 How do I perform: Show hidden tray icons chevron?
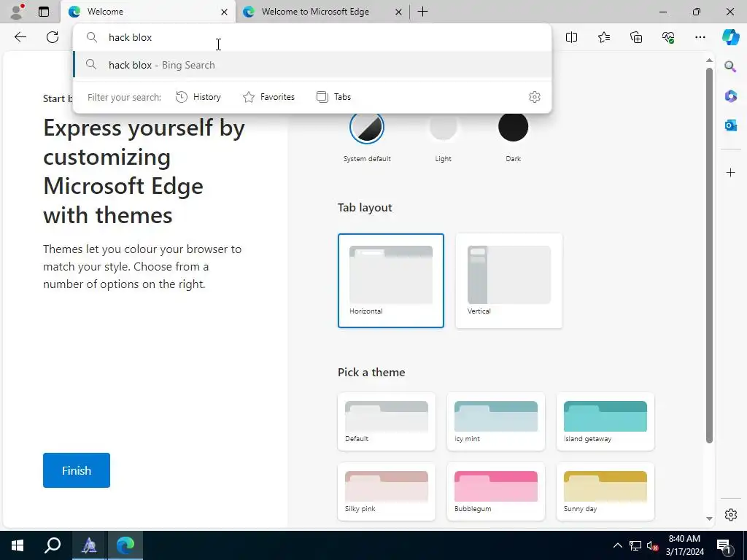(x=617, y=545)
